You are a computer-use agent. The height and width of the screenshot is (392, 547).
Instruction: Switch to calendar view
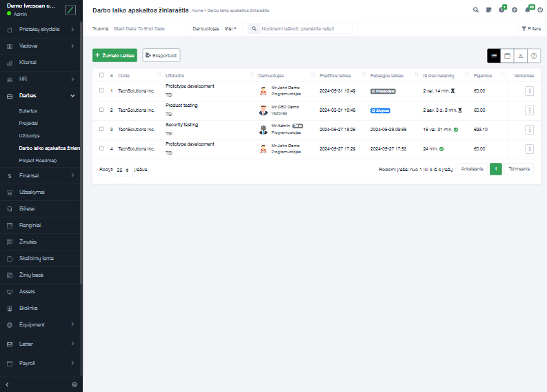point(507,55)
